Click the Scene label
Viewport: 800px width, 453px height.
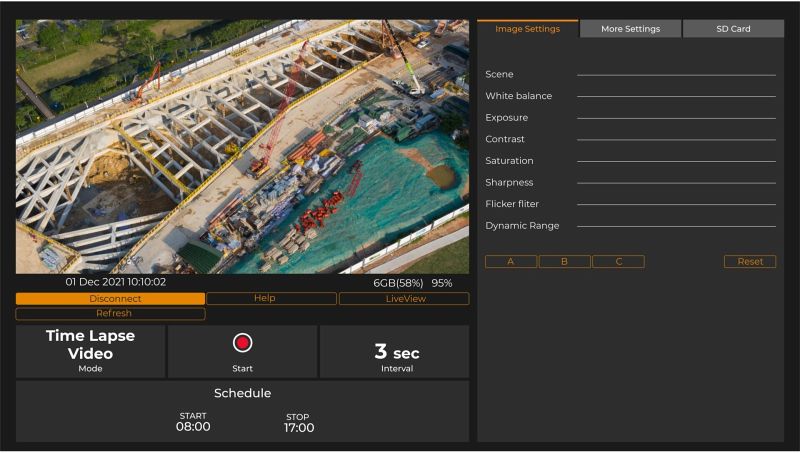[499, 74]
